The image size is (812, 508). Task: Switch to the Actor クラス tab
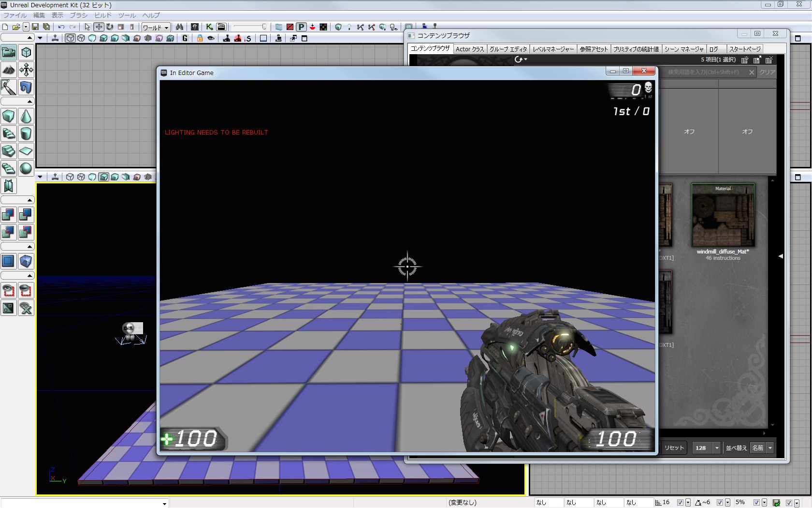coord(469,49)
